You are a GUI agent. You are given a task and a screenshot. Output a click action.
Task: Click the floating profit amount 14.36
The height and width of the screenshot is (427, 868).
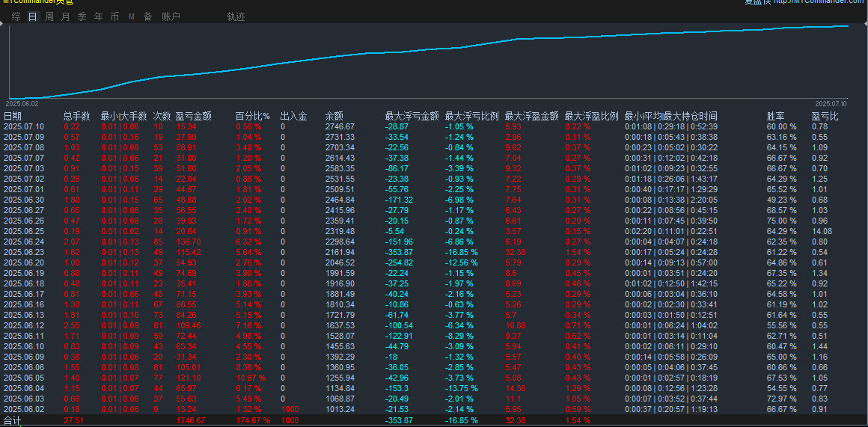pyautogui.click(x=515, y=388)
